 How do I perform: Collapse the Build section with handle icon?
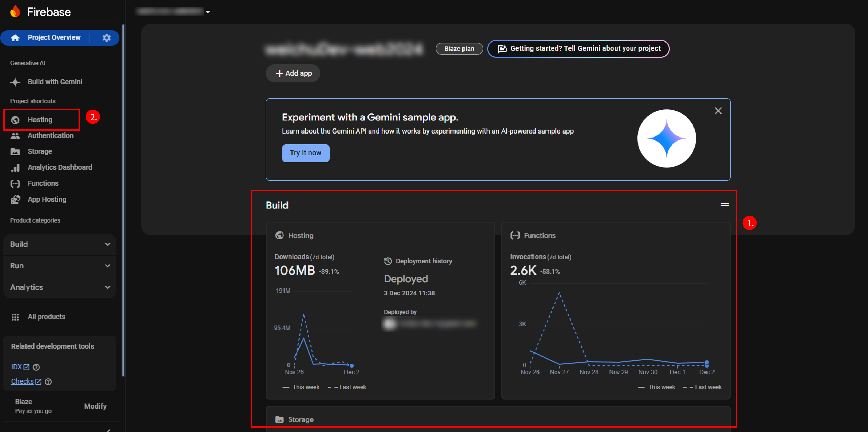coord(725,205)
